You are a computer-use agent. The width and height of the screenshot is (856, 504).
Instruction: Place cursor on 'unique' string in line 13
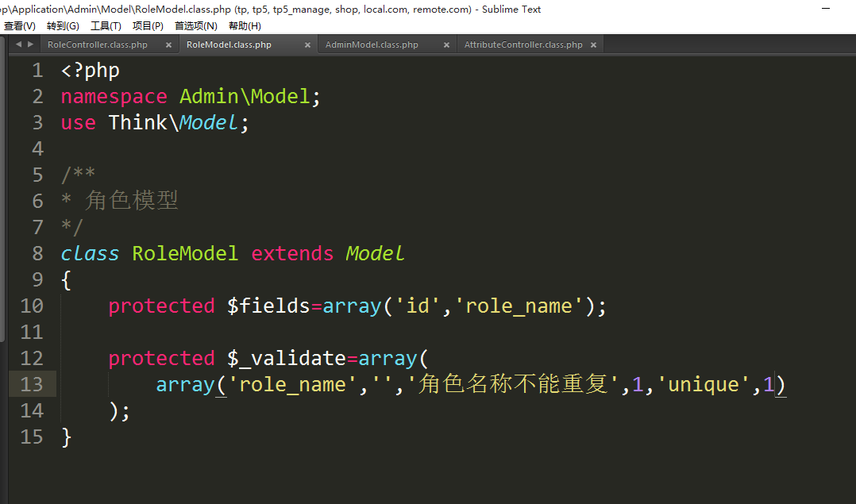(x=704, y=384)
